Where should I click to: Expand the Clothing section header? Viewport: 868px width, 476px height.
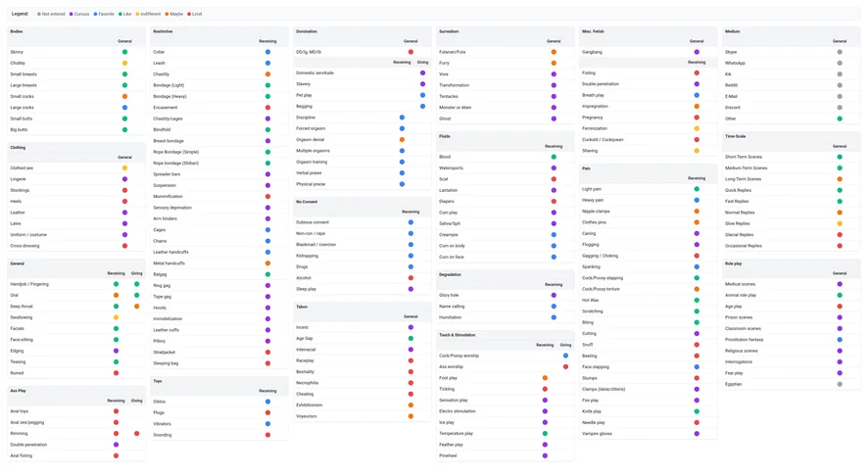coord(18,148)
